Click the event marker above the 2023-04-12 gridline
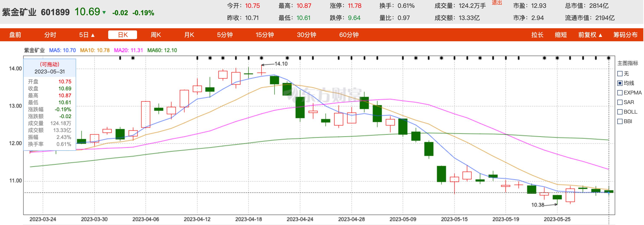Viewport: 644px width, 225px height. (197, 58)
